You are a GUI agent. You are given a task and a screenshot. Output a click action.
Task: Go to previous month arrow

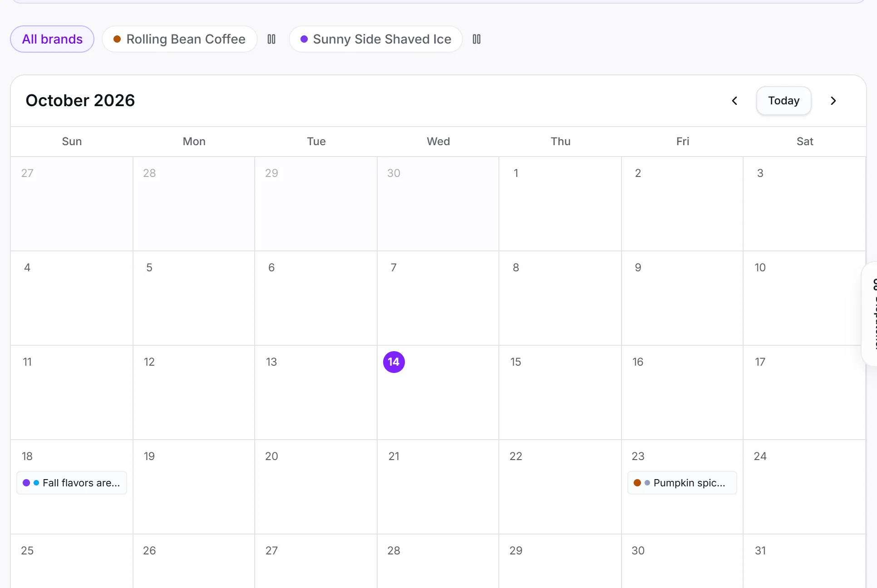(x=734, y=101)
